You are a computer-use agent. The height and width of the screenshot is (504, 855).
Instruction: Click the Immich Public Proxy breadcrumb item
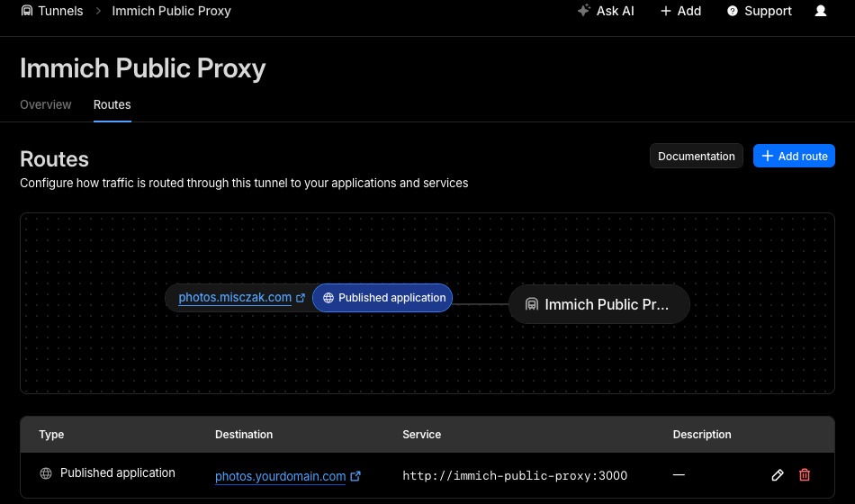(x=171, y=11)
